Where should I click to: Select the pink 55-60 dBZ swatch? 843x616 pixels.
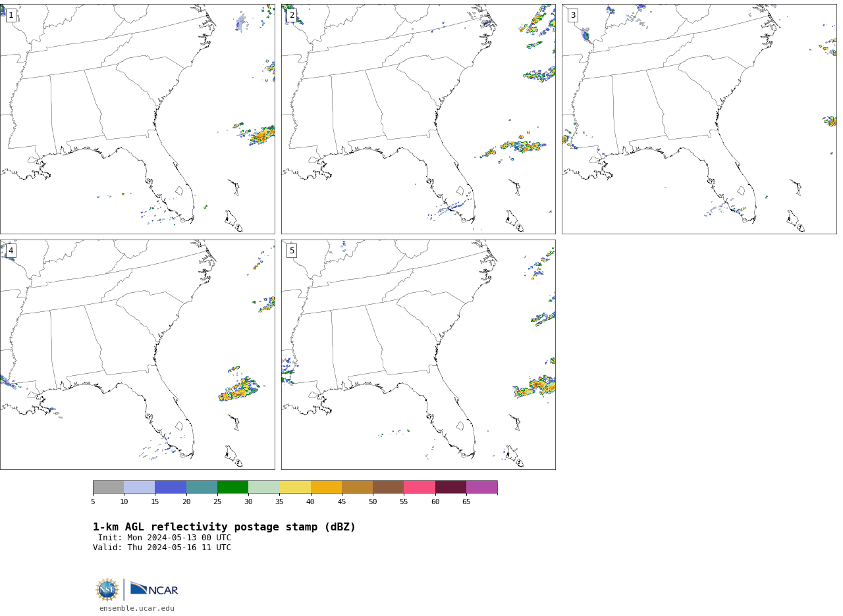[x=420, y=487]
